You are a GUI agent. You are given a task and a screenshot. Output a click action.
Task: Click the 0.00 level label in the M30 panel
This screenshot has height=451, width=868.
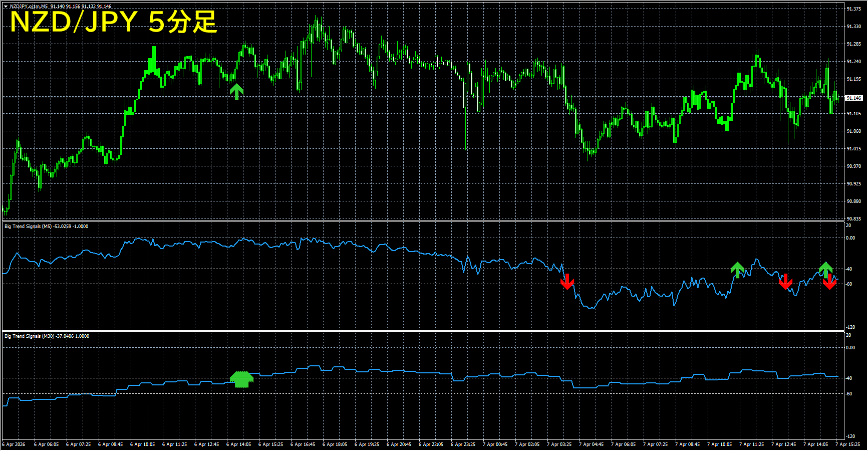[x=850, y=348]
